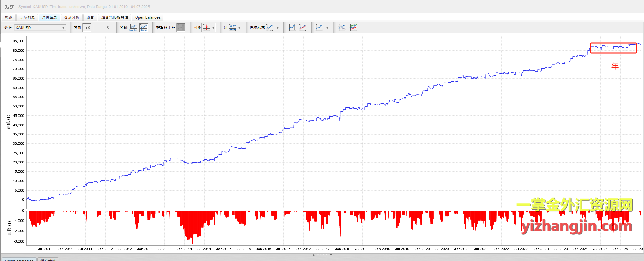
Task: Expand the 回撤 drawdown dropdown arrow
Action: pos(213,28)
